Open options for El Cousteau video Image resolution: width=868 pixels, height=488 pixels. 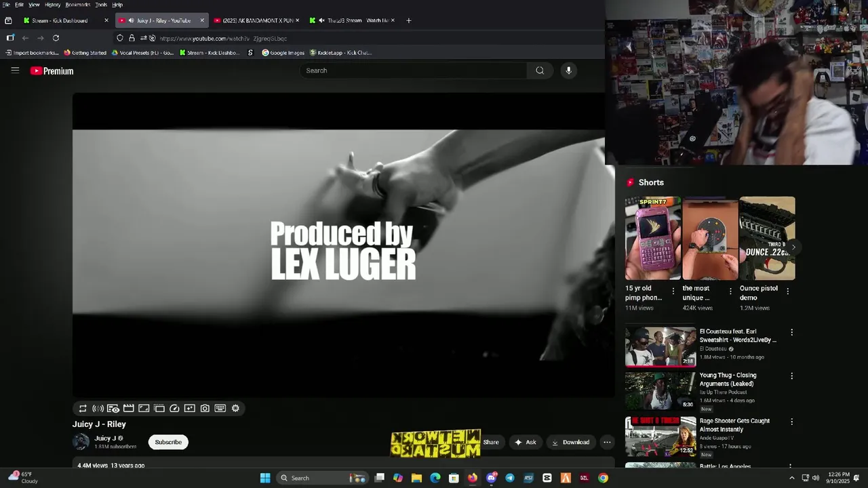tap(791, 332)
